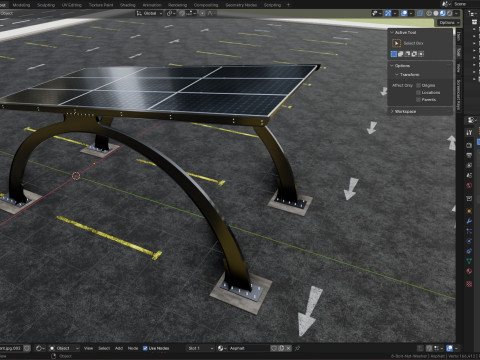
Task: Open the pivot point dropdown
Action: coord(171,13)
